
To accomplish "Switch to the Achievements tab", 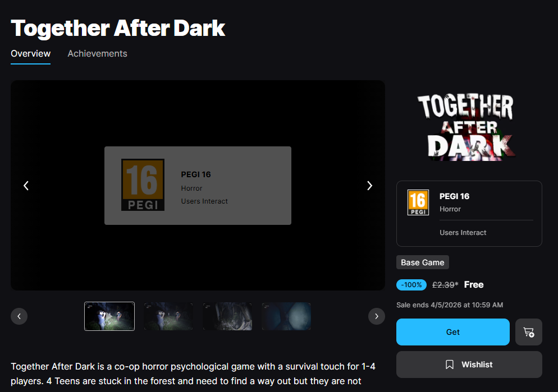I will coord(97,54).
